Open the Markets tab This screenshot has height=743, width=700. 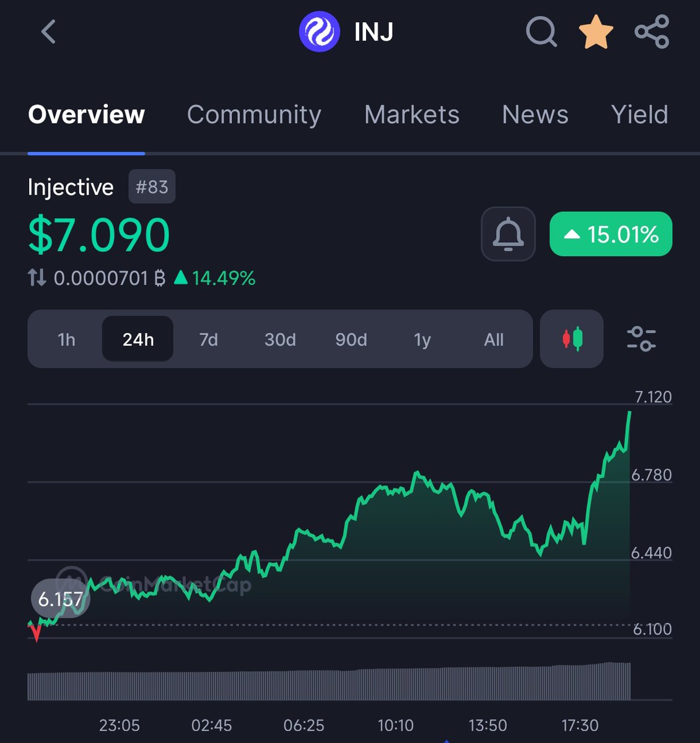pyautogui.click(x=412, y=115)
